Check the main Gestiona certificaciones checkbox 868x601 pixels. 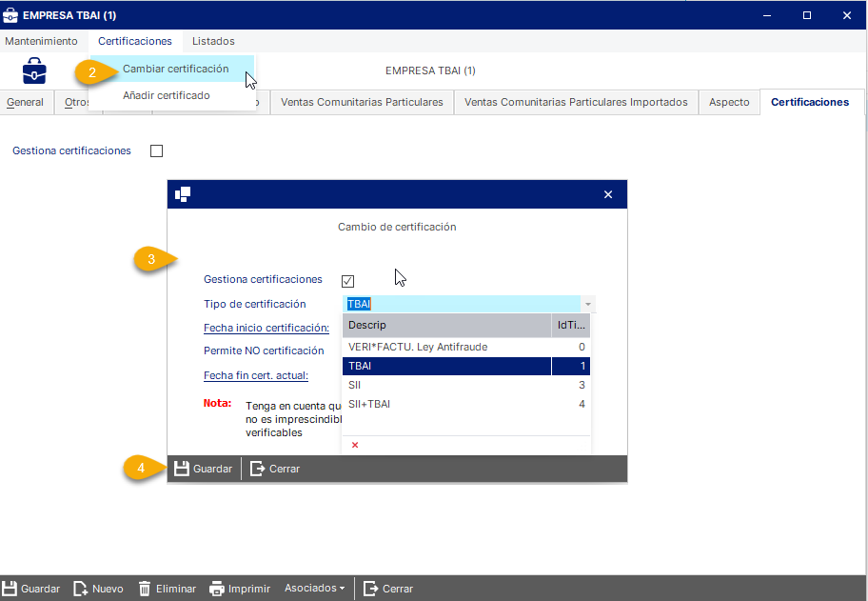click(x=157, y=150)
